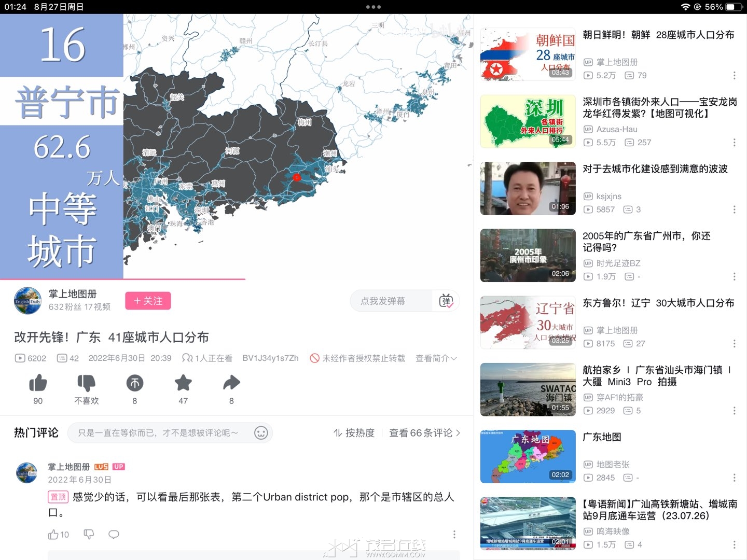The image size is (747, 560).
Task: Tap the dislike thumbs down icon
Action: [86, 383]
